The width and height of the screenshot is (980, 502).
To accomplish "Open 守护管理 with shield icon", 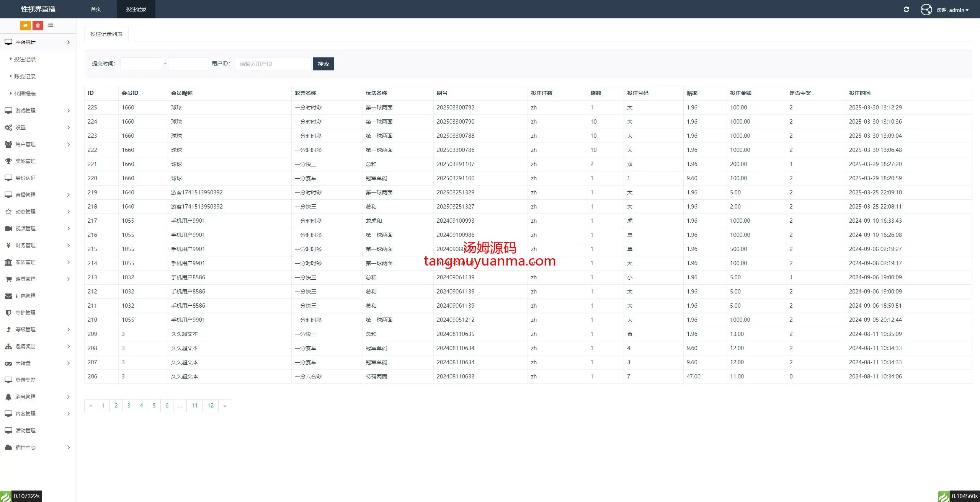I will (x=25, y=313).
